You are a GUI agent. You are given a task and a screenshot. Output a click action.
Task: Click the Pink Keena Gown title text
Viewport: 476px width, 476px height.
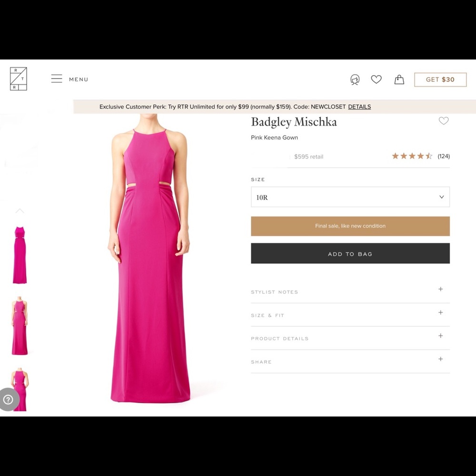[275, 138]
